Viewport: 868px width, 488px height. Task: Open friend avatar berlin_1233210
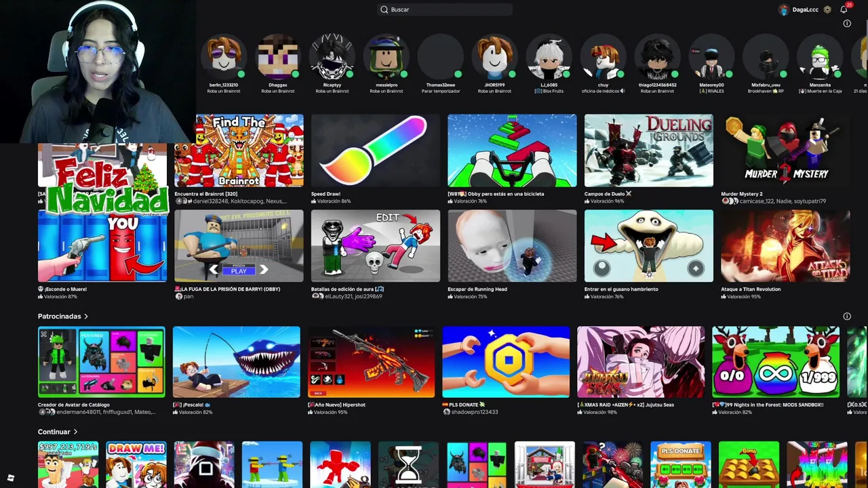click(x=223, y=57)
